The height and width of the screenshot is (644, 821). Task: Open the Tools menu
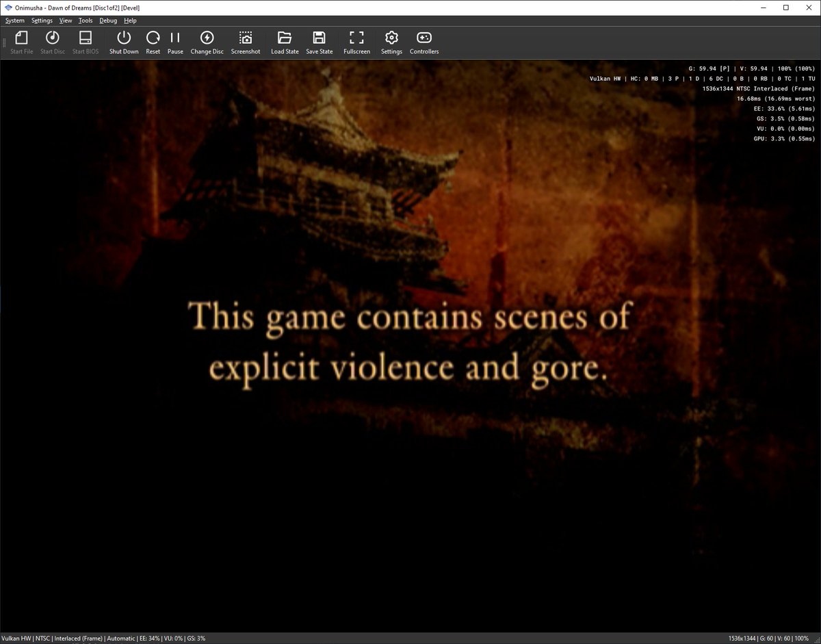pyautogui.click(x=86, y=21)
